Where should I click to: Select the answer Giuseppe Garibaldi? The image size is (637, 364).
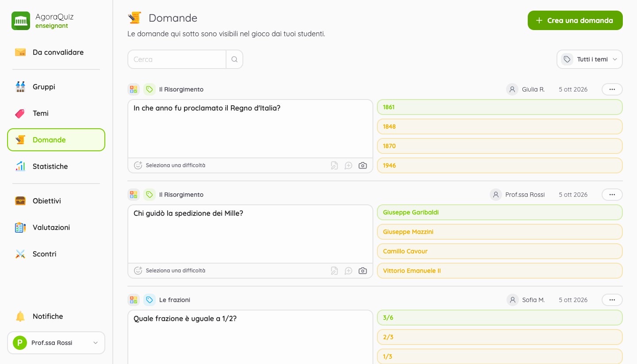click(500, 212)
